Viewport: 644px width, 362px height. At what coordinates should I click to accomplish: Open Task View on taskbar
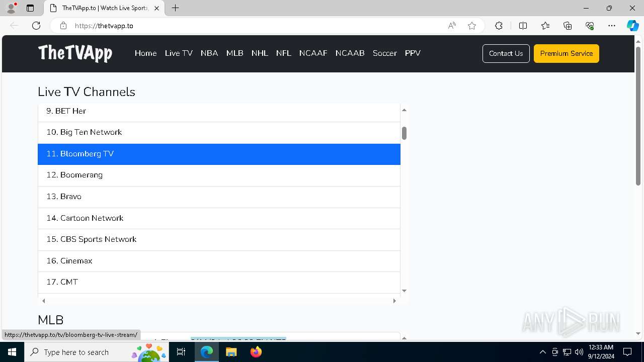[x=181, y=352]
